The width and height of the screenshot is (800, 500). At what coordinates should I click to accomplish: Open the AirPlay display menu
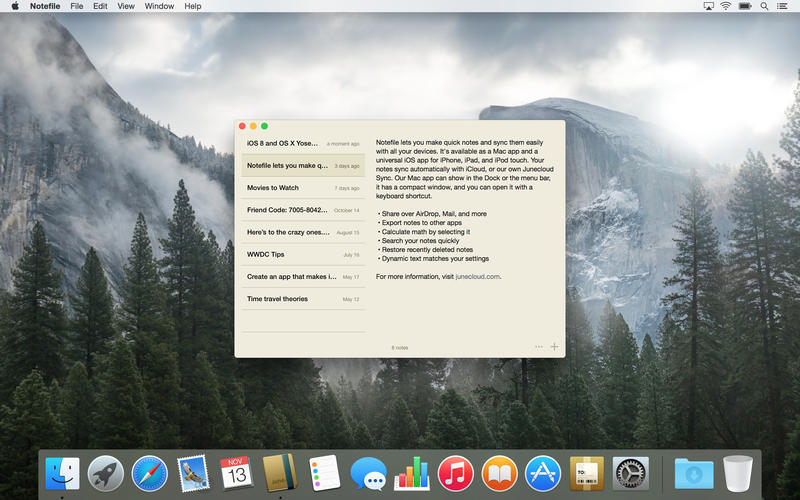pos(706,6)
